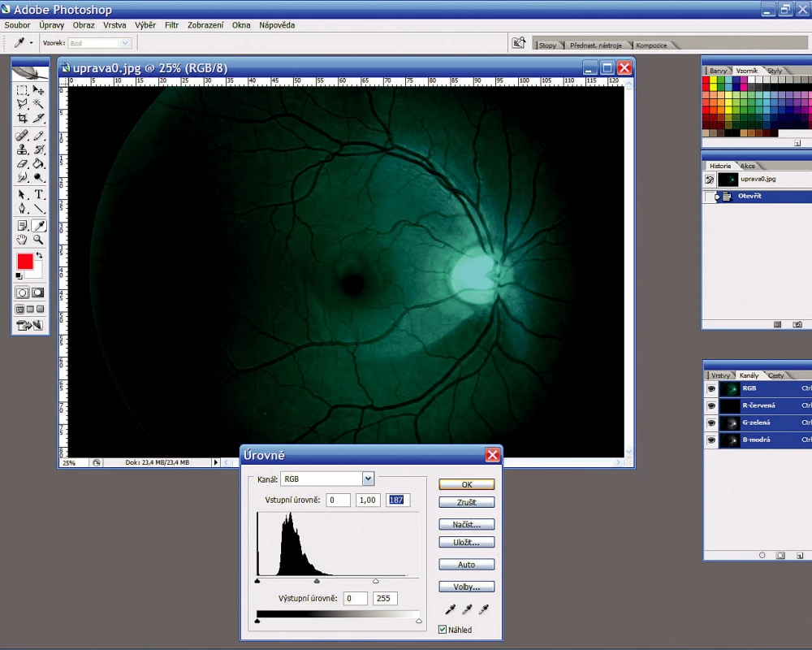Select the Magic Wand tool

coord(38,104)
